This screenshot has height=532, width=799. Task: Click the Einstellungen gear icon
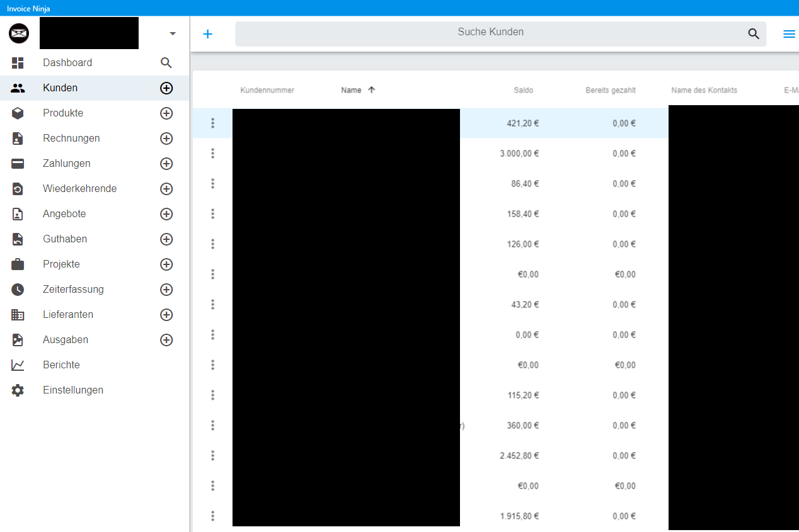tap(17, 390)
